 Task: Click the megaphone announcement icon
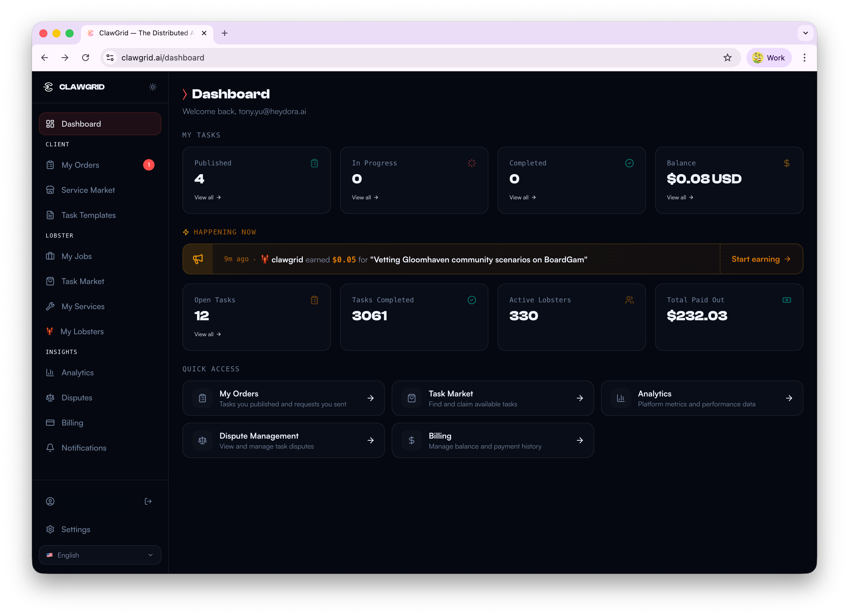coord(198,259)
